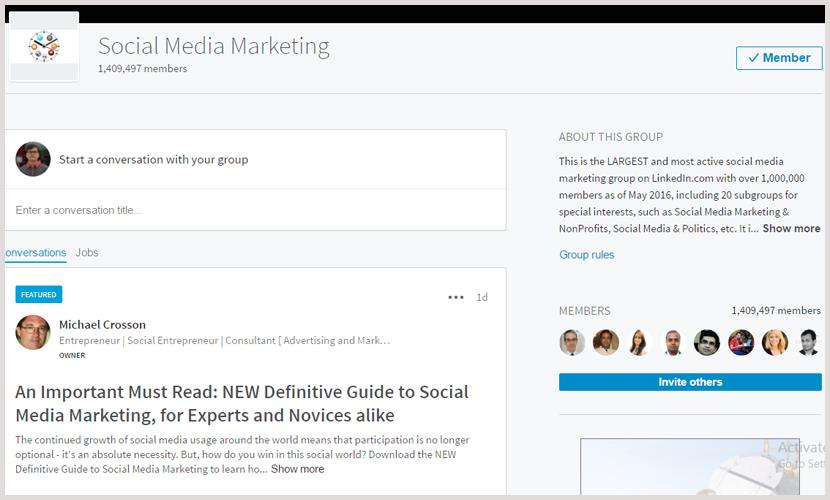Open first member avatar with glasses

click(572, 342)
